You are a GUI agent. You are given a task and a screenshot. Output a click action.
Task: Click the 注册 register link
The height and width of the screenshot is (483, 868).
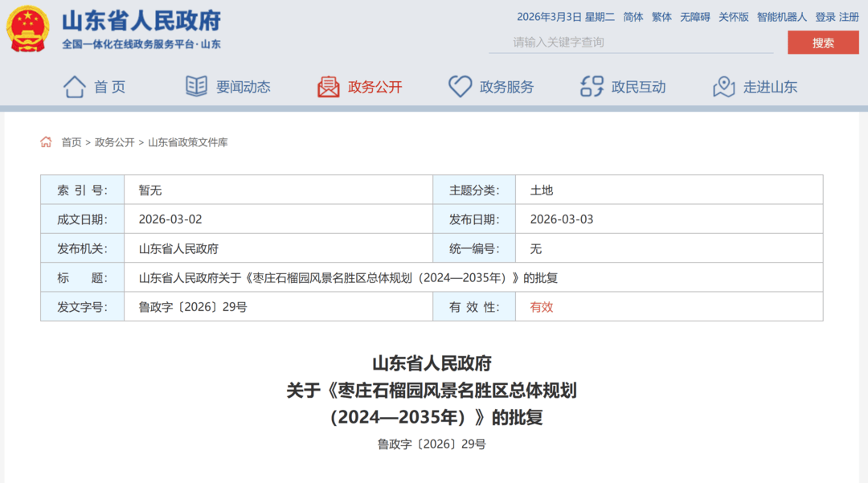click(849, 17)
